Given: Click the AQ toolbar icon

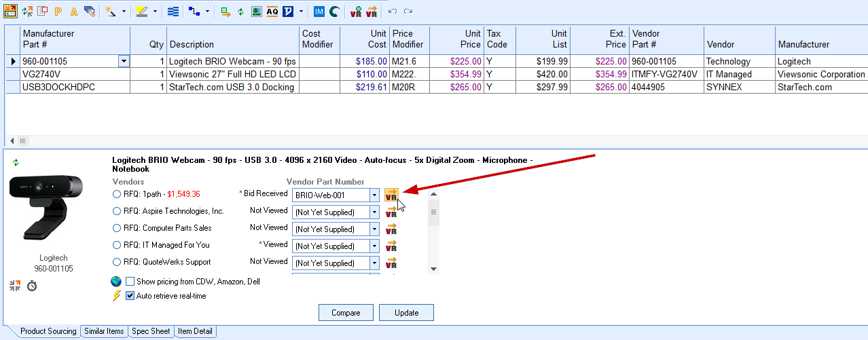Looking at the screenshot, I should [272, 12].
